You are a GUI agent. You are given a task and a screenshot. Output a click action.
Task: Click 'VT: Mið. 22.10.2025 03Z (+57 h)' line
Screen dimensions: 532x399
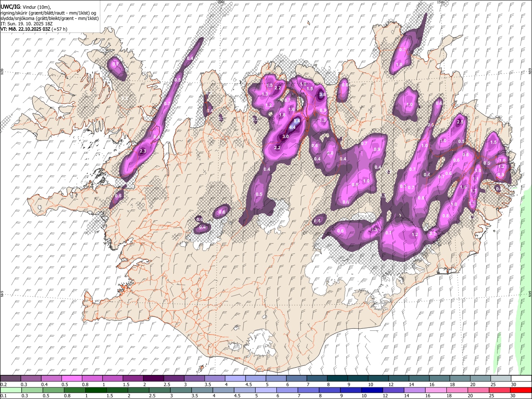34,29
